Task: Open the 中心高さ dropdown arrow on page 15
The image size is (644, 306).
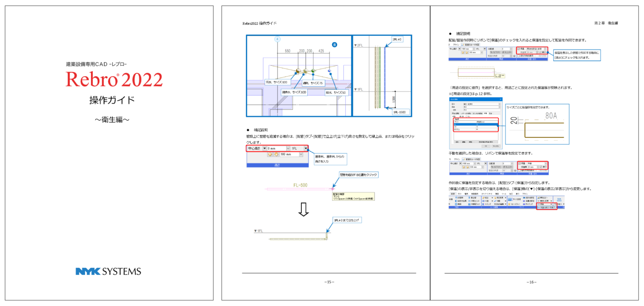Action: pyautogui.click(x=265, y=148)
